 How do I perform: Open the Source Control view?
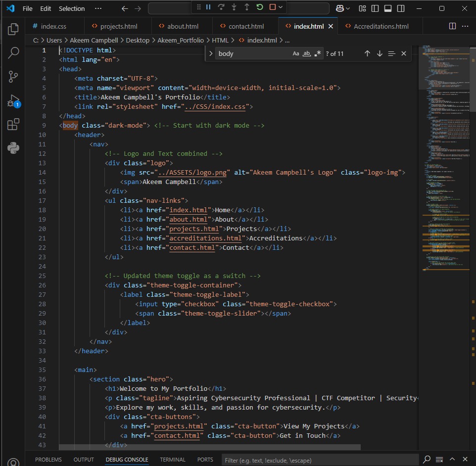coord(13,77)
